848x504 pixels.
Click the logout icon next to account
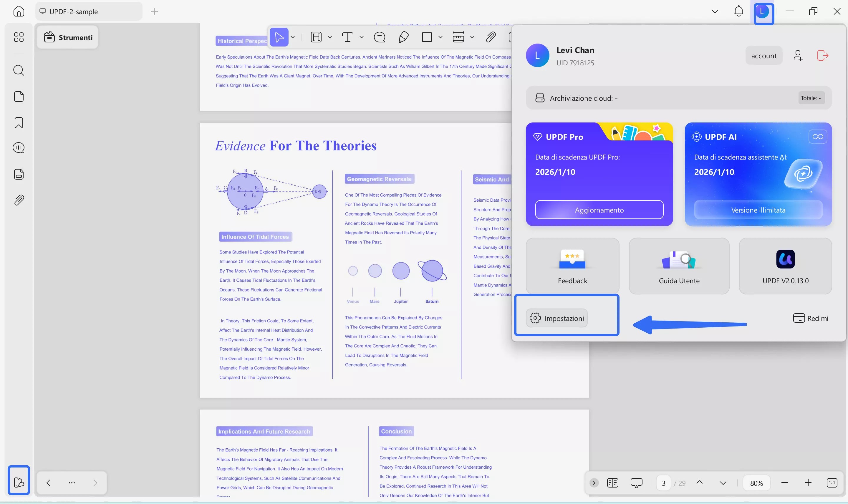point(822,55)
